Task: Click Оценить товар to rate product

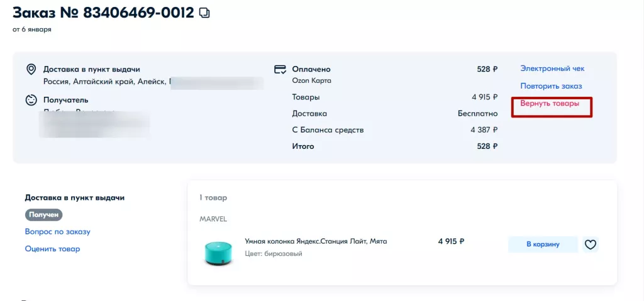Action: (x=52, y=249)
